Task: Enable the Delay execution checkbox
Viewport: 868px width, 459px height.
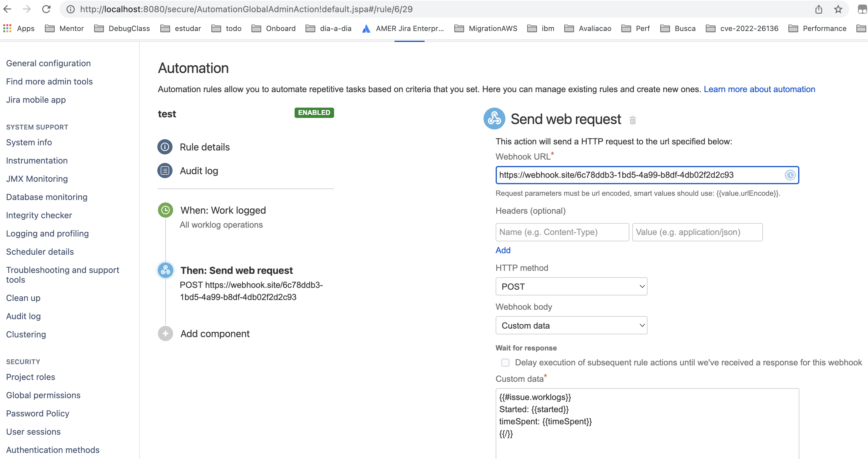Action: [x=505, y=363]
